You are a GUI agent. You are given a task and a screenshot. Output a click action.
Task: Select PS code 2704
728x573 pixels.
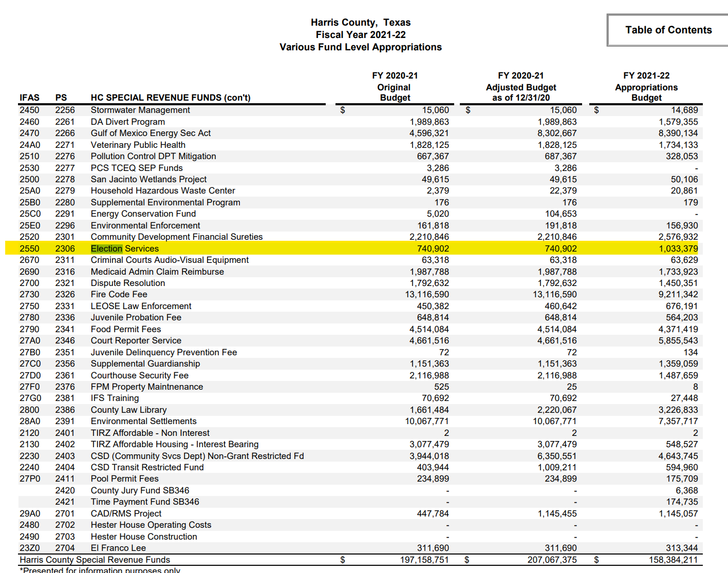point(65,548)
